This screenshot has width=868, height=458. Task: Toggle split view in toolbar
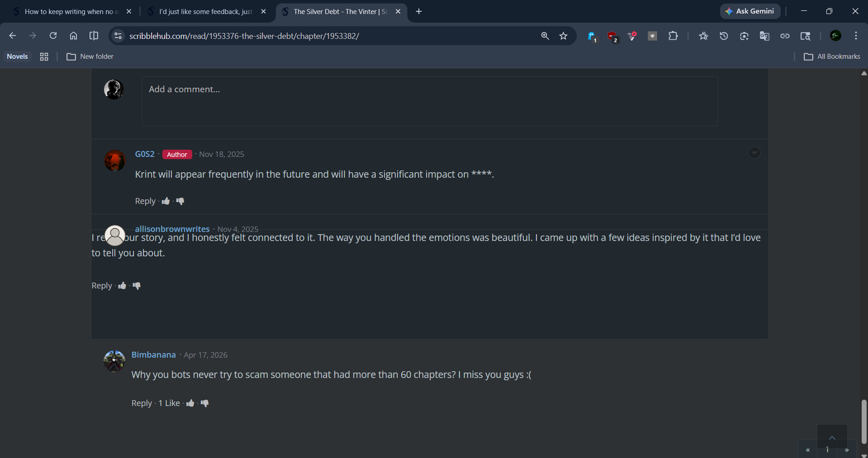94,36
